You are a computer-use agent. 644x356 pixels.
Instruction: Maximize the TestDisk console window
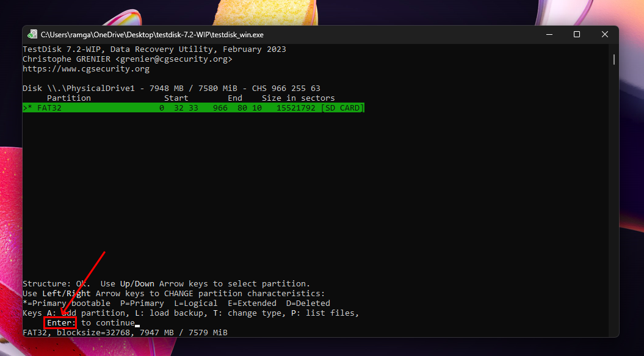point(577,35)
